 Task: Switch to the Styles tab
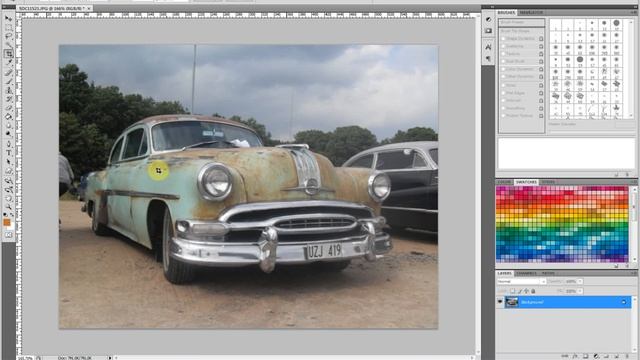(x=548, y=182)
